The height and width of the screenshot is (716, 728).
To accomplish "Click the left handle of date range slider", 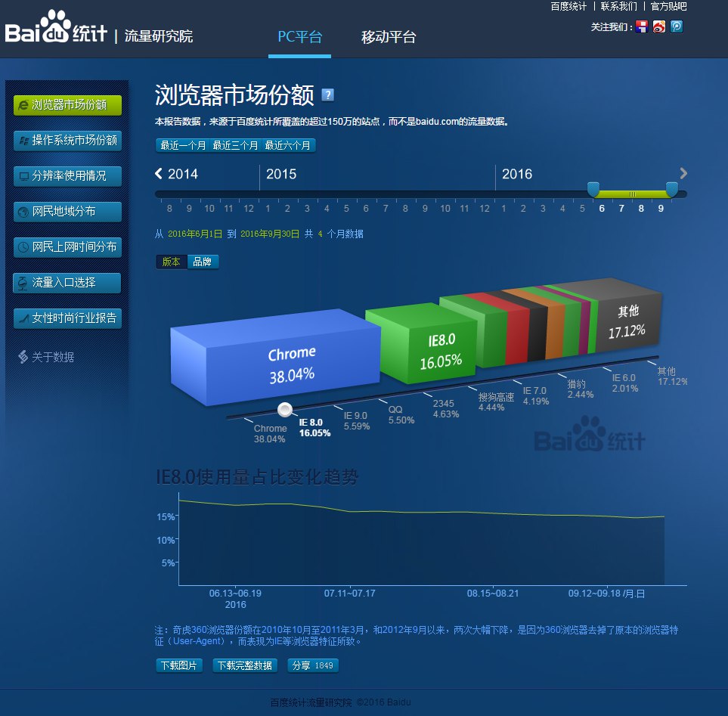I will coord(593,190).
